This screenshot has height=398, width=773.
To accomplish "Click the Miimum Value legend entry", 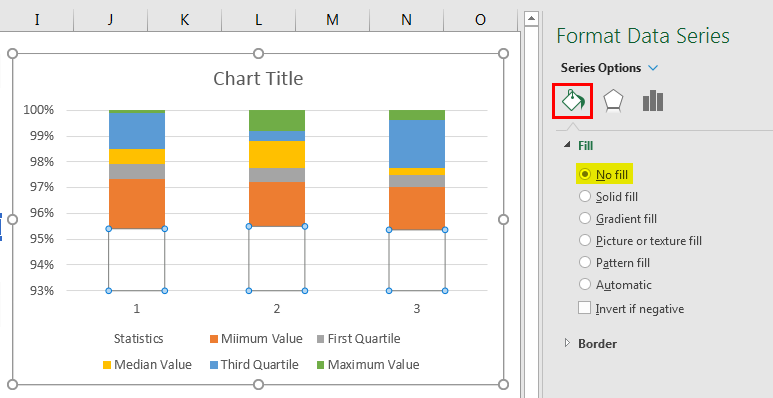I will coord(256,339).
